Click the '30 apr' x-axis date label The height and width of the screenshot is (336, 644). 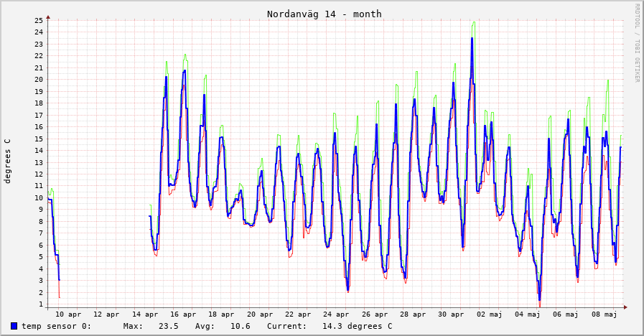(x=451, y=314)
